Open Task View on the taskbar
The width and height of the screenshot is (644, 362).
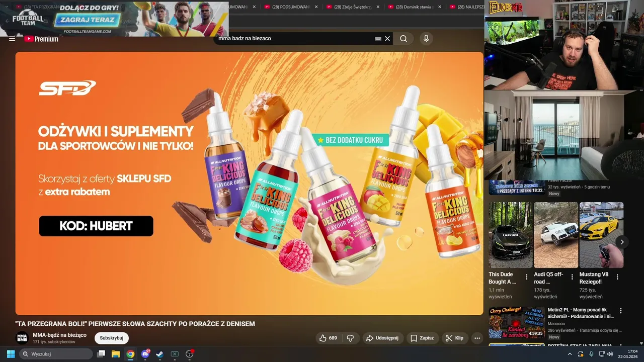click(101, 354)
